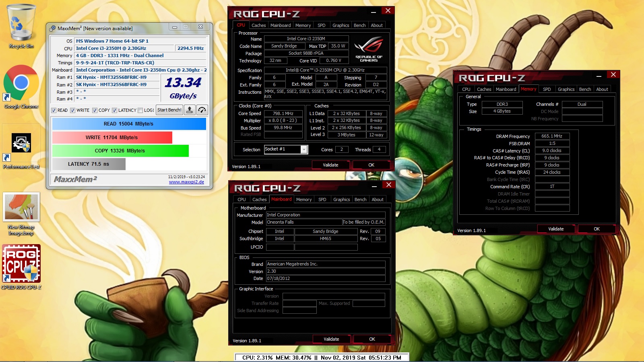Image resolution: width=644 pixels, height=362 pixels.
Task: Launch CPUID ROG CPU-Z desktop shortcut
Action: pos(21,267)
